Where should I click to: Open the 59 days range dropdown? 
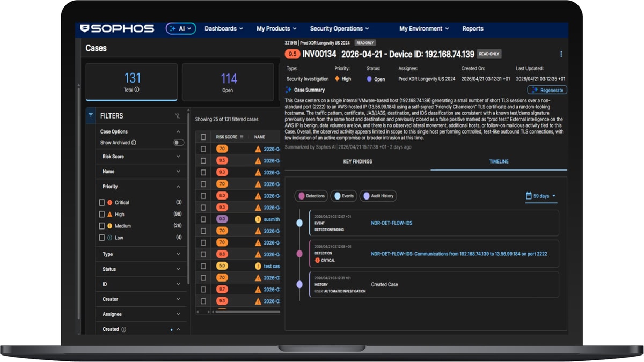coord(541,196)
